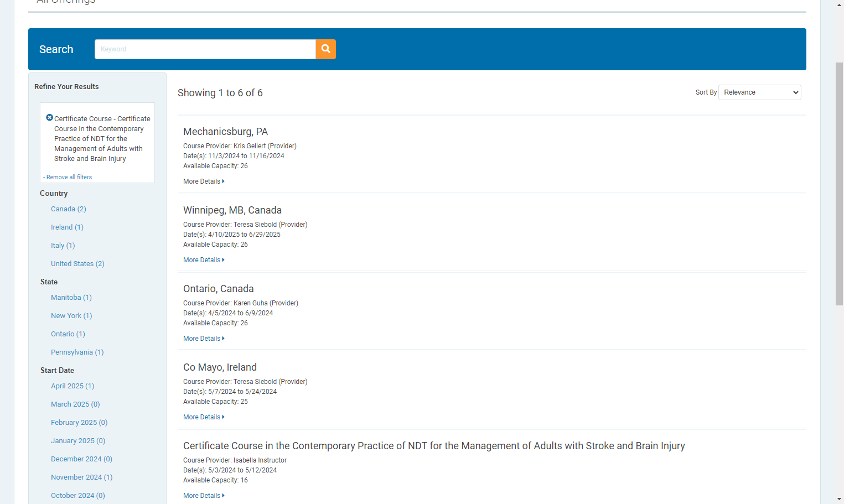Focus the Keyword search input field
Screen dimensions: 844x504
pos(205,49)
